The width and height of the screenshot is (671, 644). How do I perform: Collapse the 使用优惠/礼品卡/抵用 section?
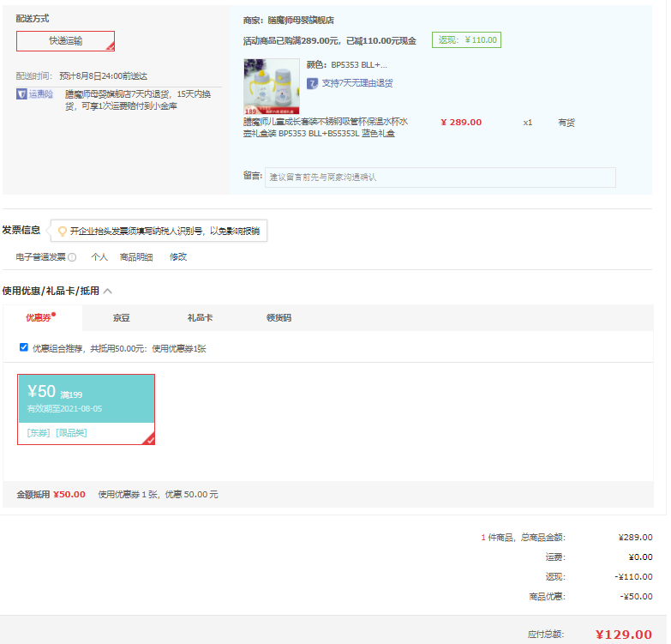point(108,292)
